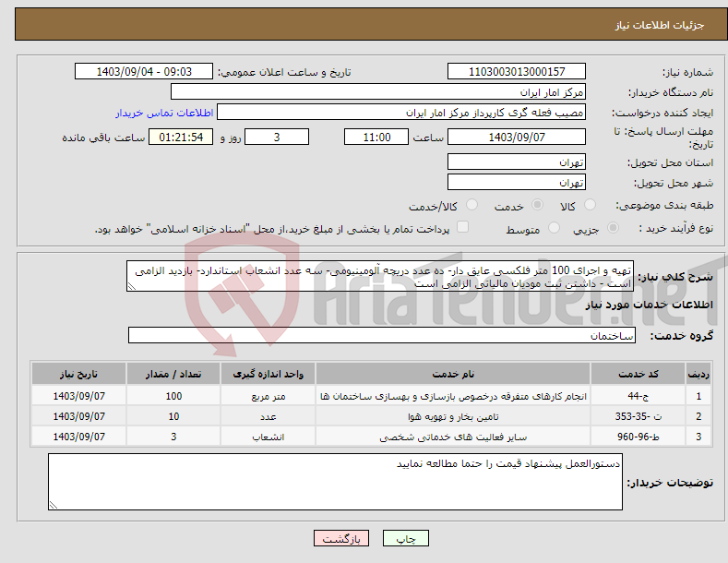Click the delivery city field تهران
The height and width of the screenshot is (563, 728).
(517, 182)
